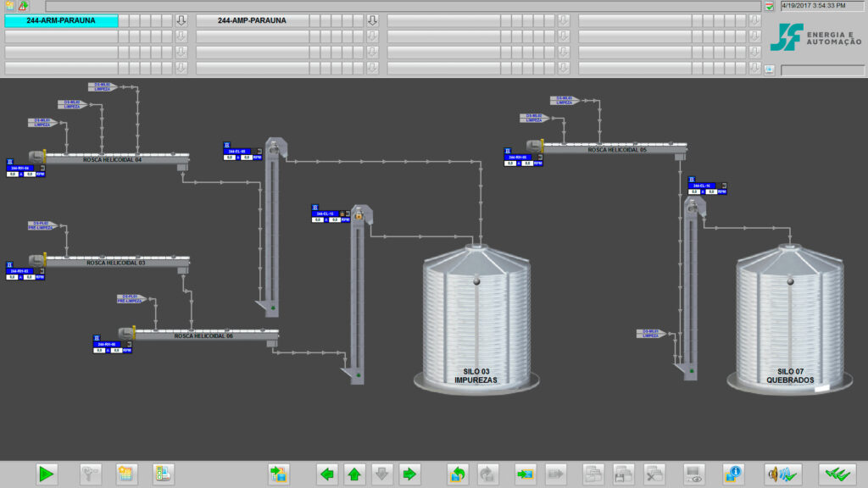868x488 pixels.
Task: Toggle the B indicator of Rosca Helicoidal 06
Action: (x=97, y=338)
